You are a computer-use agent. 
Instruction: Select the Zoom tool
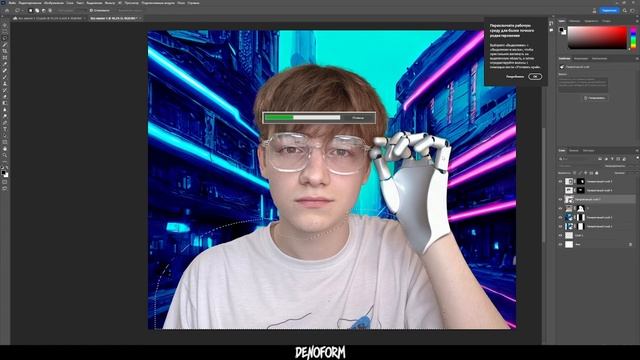pos(5,156)
